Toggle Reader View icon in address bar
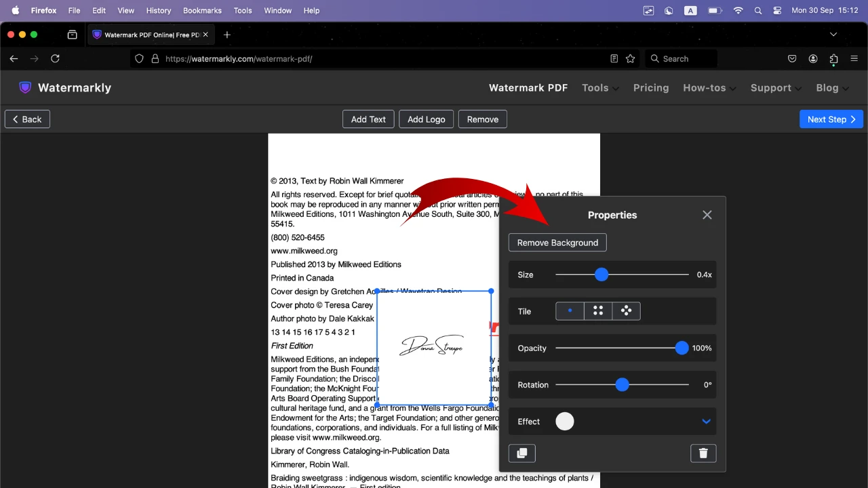 pos(614,59)
